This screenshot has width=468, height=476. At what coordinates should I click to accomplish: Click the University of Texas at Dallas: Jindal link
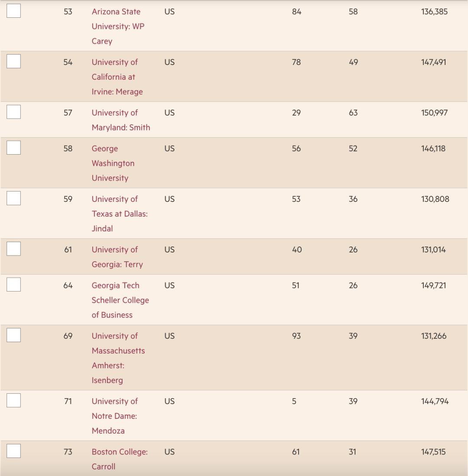[x=119, y=214]
